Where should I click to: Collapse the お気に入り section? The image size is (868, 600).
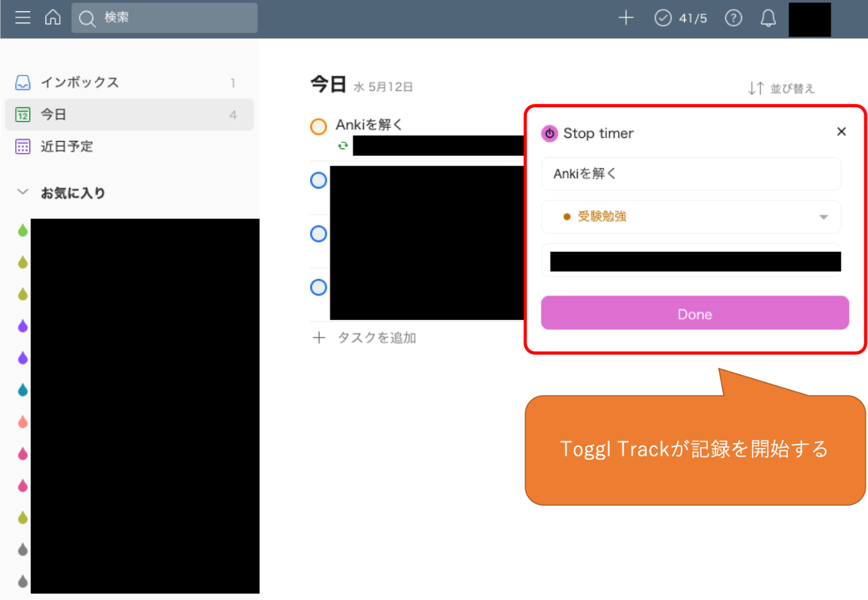pyautogui.click(x=23, y=192)
